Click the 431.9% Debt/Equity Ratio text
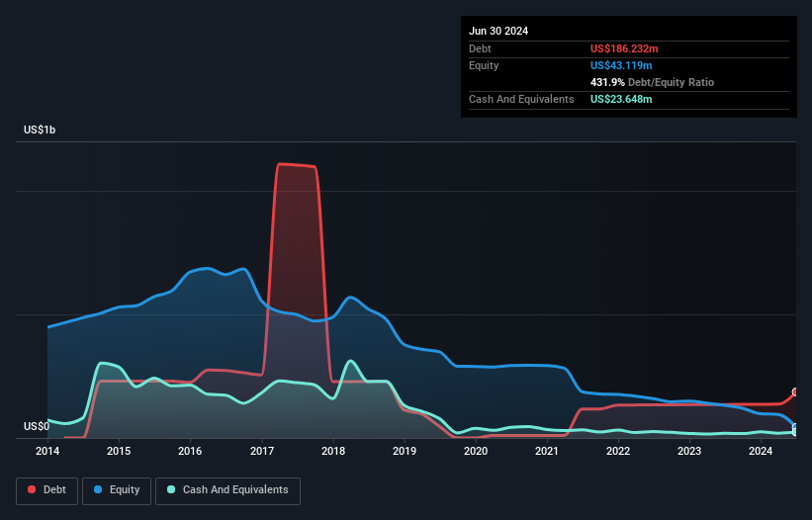The width and height of the screenshot is (812, 520). point(652,82)
